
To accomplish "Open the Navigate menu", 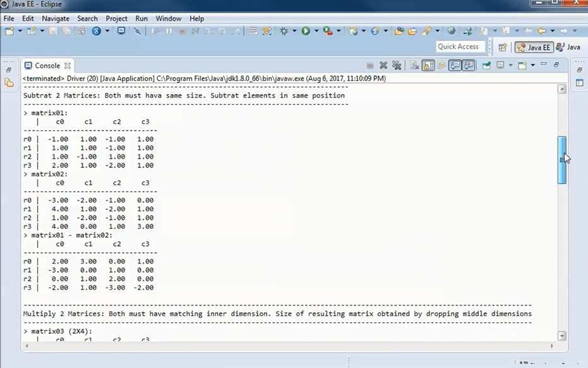I will pos(56,18).
